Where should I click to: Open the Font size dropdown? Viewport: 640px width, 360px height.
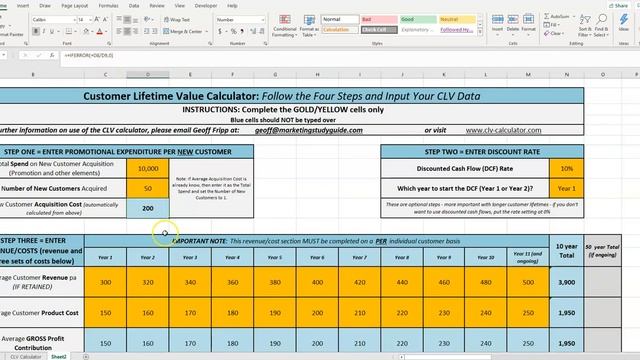(x=90, y=20)
